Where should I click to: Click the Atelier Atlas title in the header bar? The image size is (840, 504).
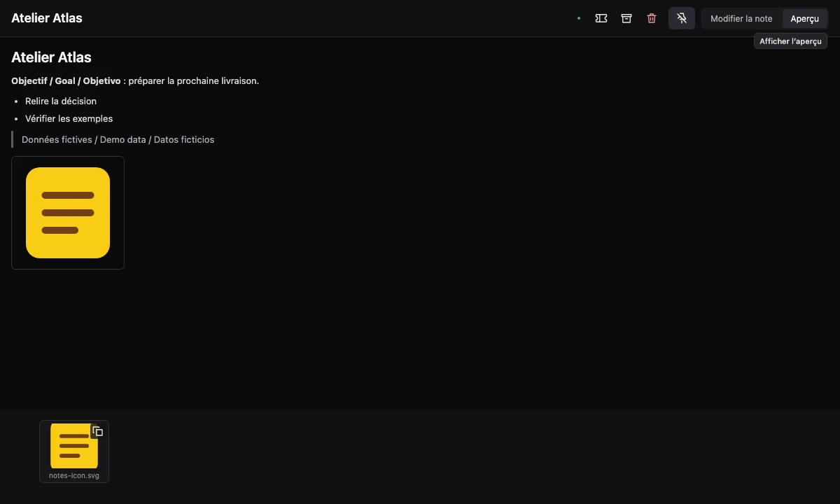pos(47,18)
